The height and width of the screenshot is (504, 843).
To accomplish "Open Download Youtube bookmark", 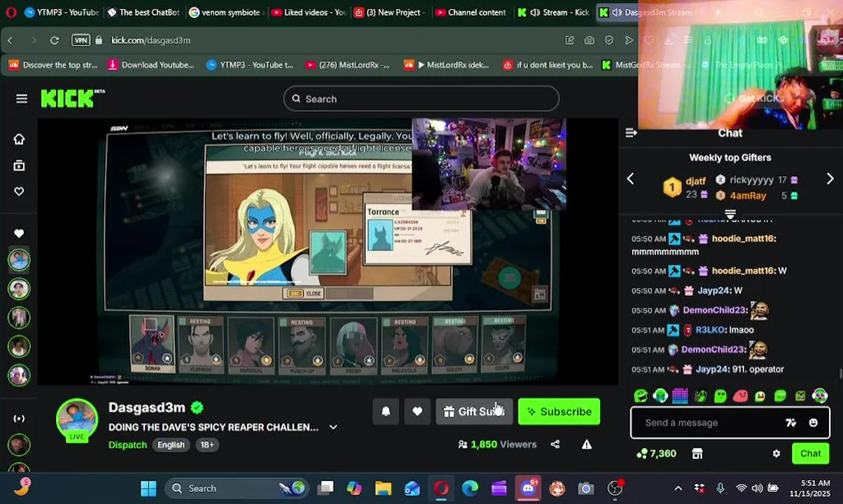I will [151, 65].
